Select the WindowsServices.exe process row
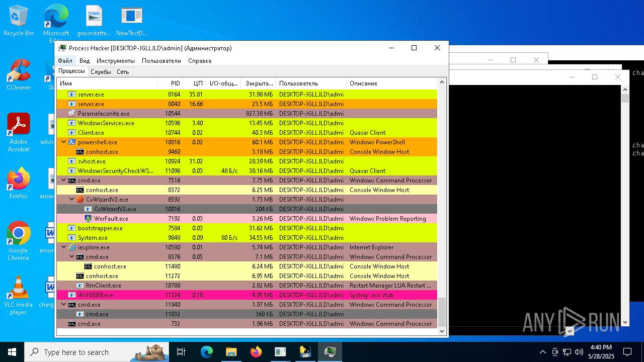This screenshot has width=644, height=362. coord(247,123)
